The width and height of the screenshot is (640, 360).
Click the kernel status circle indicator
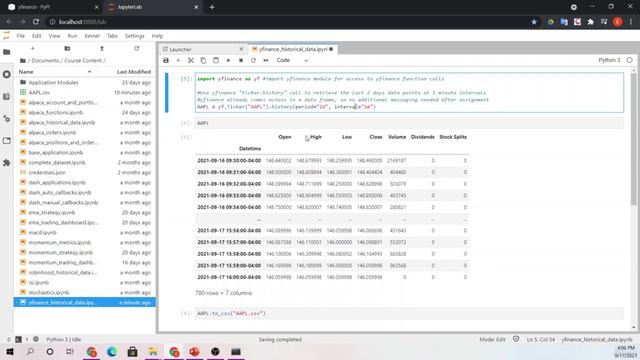629,60
